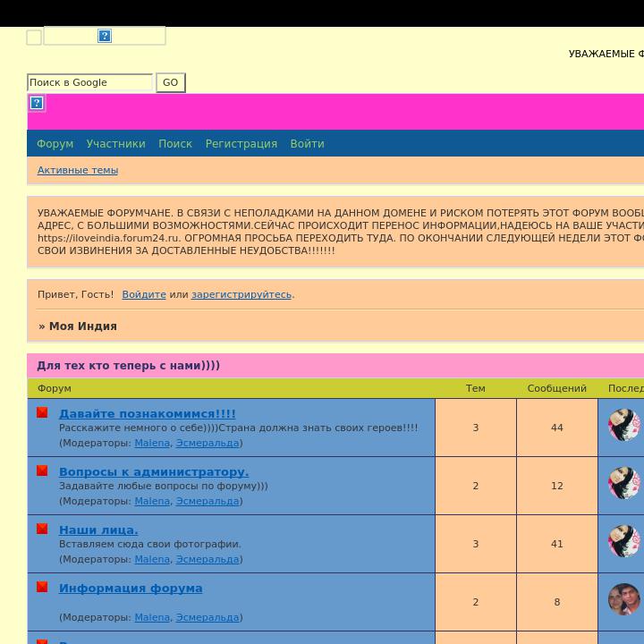Image resolution: width=644 pixels, height=644 pixels.
Task: Open the Форум menu item
Action: [x=55, y=144]
